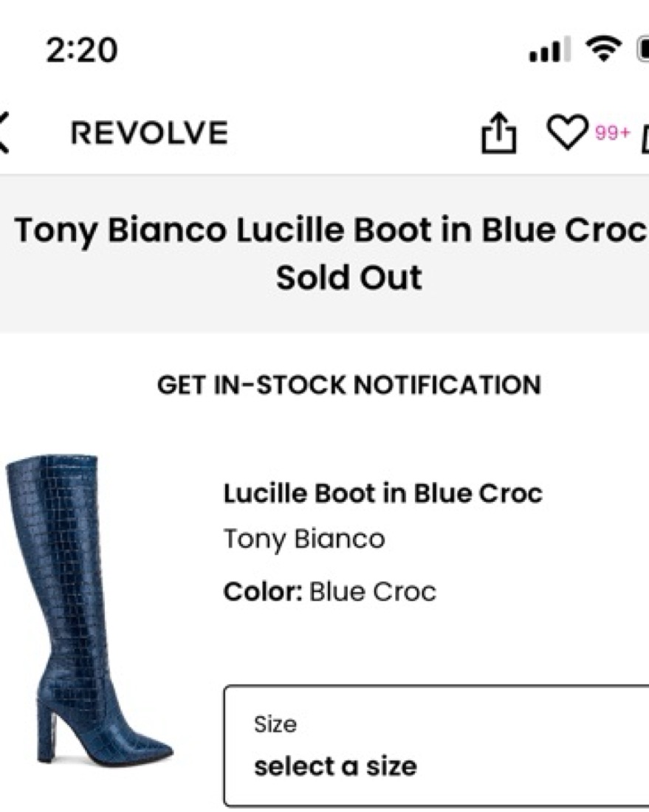Go back using the back arrow
649x812 pixels.
coord(4,133)
